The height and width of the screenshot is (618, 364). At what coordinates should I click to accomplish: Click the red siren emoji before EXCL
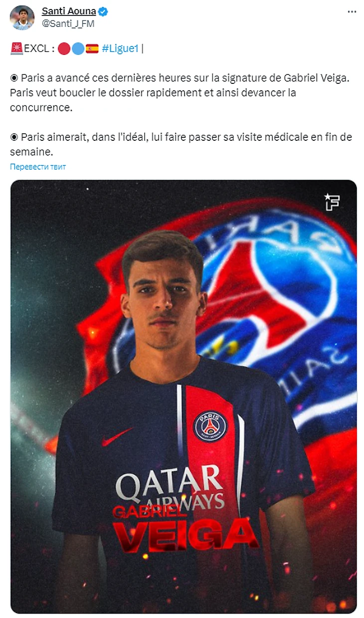(16, 48)
